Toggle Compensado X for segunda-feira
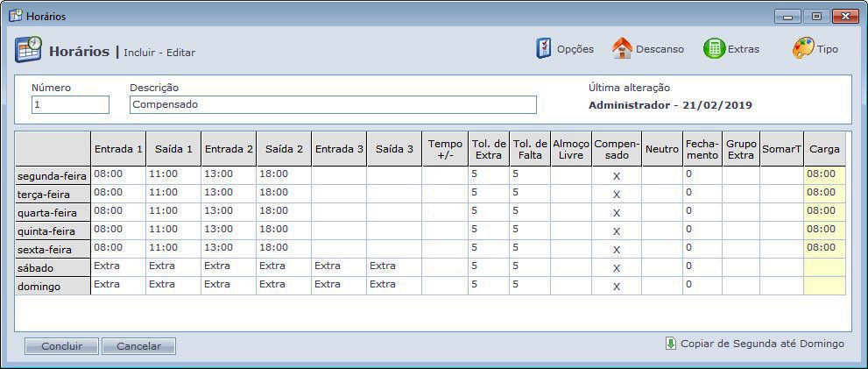Viewport: 868px width, 369px height. [617, 176]
